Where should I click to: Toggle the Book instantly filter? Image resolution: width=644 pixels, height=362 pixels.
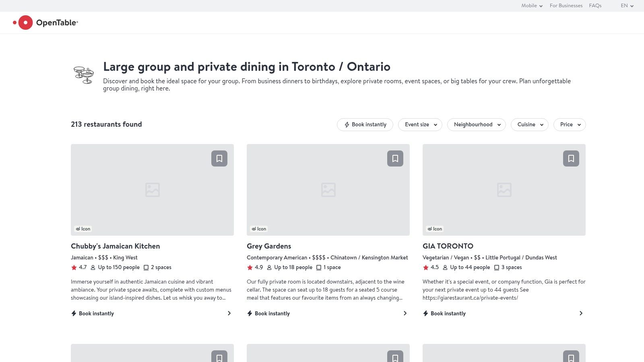click(x=365, y=125)
